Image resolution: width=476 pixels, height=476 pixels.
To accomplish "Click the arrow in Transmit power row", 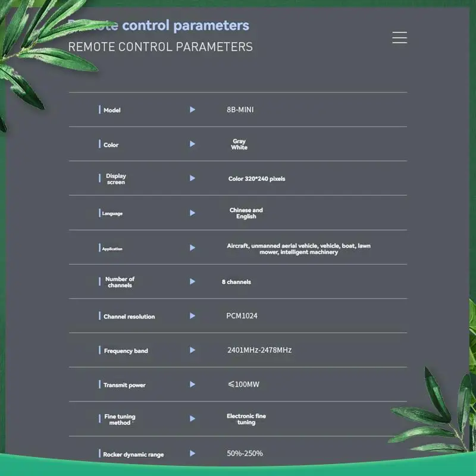I will tap(192, 384).
